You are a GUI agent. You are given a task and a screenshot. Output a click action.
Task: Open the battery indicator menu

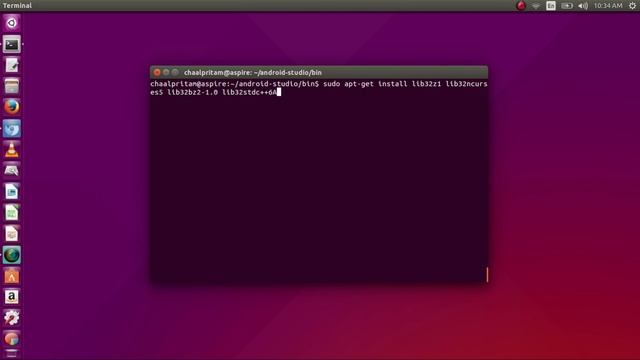[x=567, y=6]
